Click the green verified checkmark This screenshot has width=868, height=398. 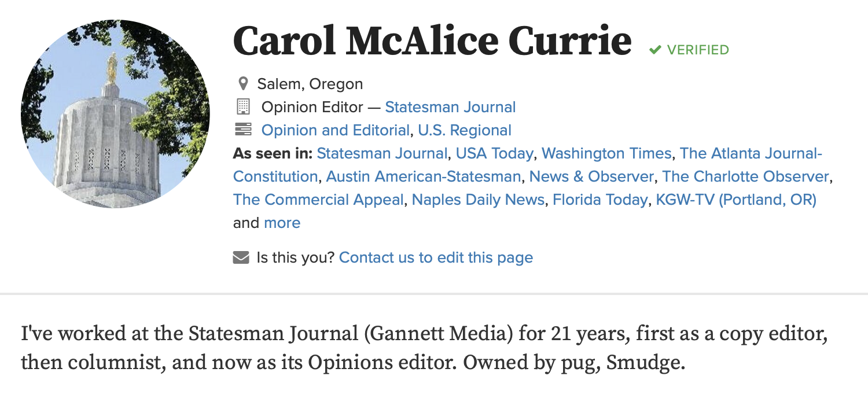[655, 50]
